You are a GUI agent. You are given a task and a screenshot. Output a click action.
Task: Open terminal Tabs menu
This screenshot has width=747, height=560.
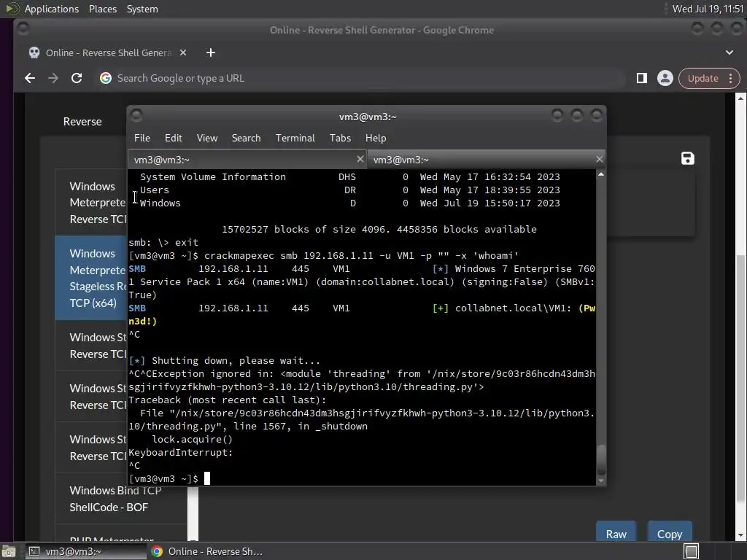click(x=340, y=138)
